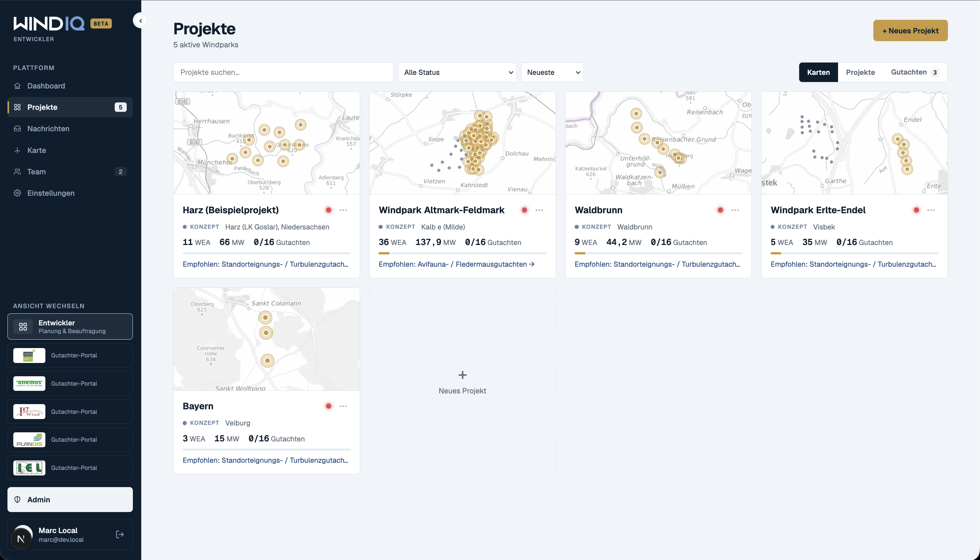Click the red status dot on Harz card
Viewport: 980px width, 560px height.
pos(329,210)
